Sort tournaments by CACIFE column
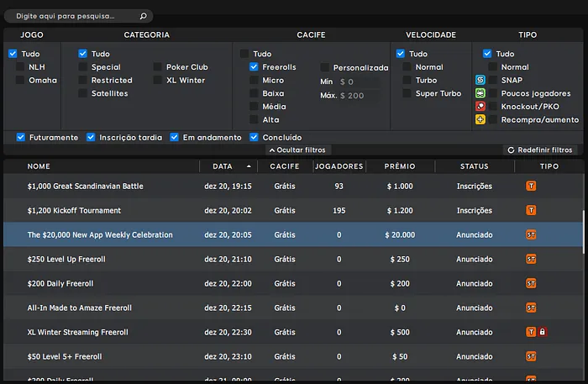 tap(285, 166)
